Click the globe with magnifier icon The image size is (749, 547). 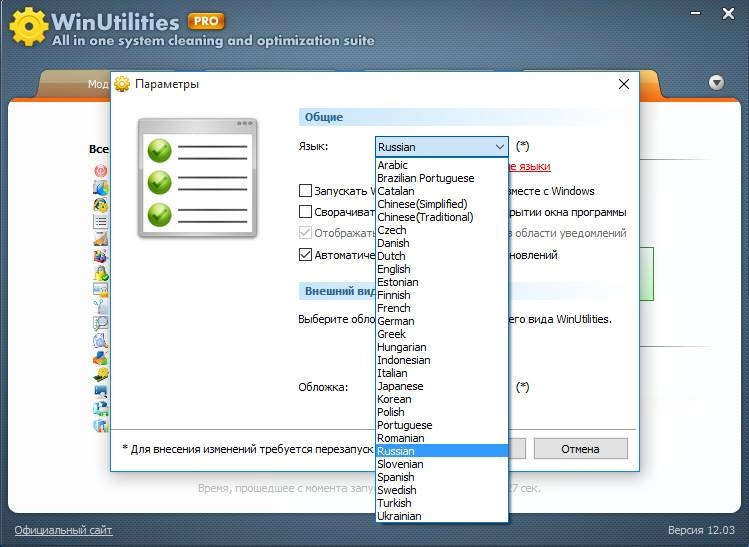(x=101, y=341)
